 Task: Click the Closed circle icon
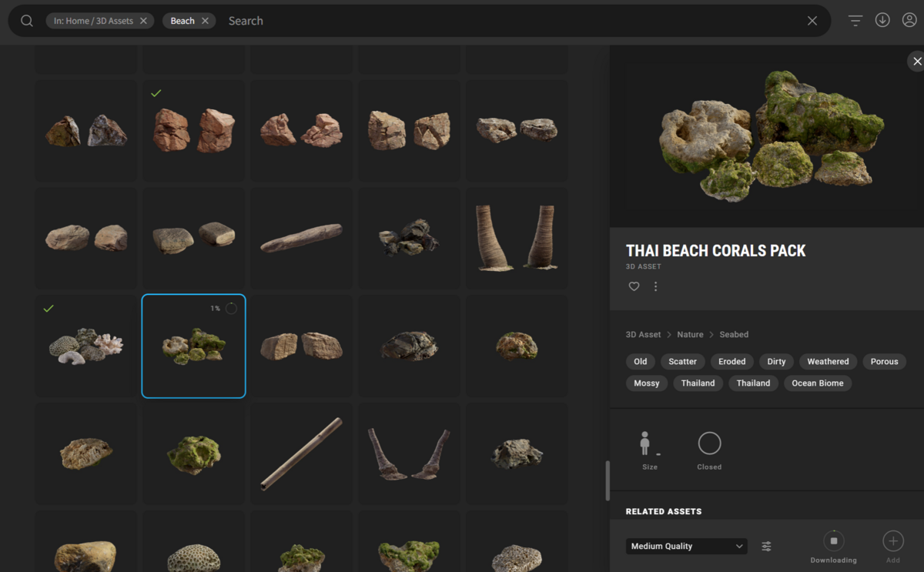709,443
